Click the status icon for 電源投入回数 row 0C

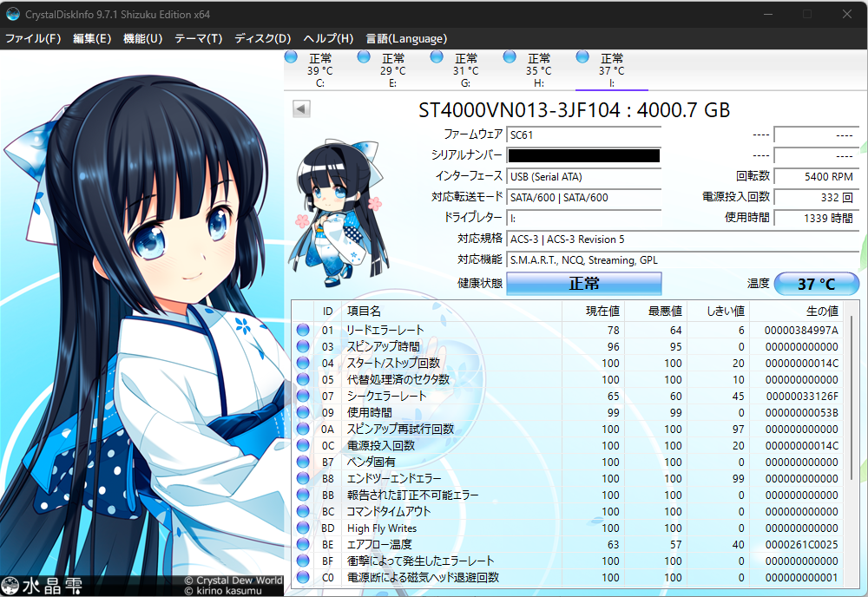[303, 445]
